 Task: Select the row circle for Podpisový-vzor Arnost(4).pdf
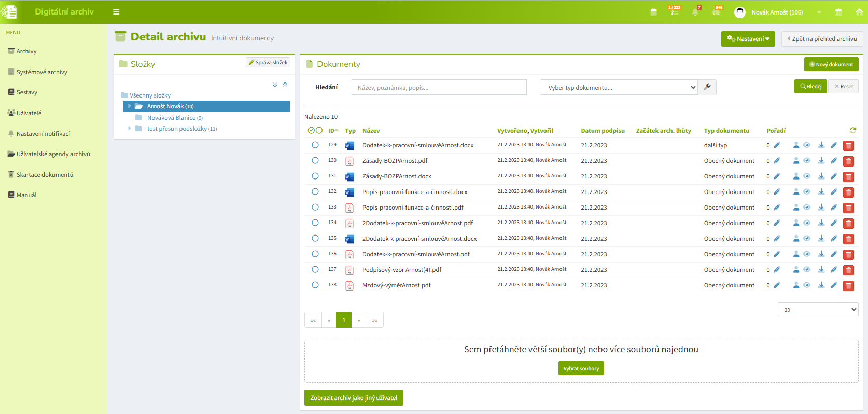coord(315,270)
